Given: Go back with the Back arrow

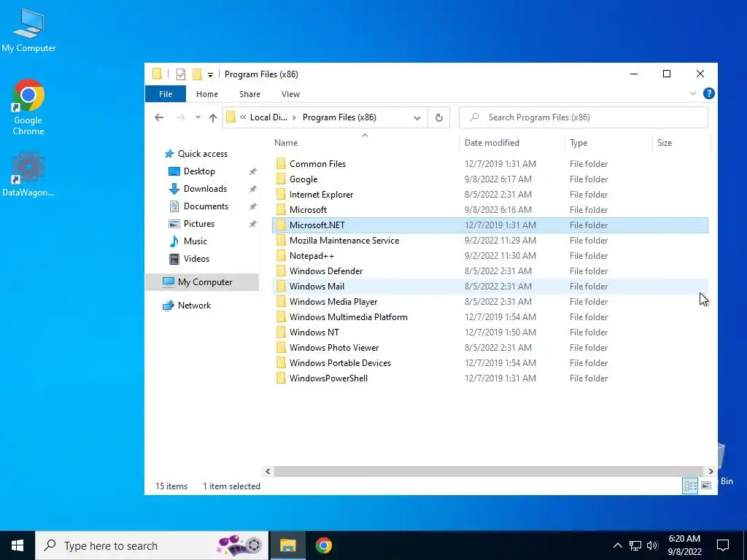Looking at the screenshot, I should (x=159, y=117).
